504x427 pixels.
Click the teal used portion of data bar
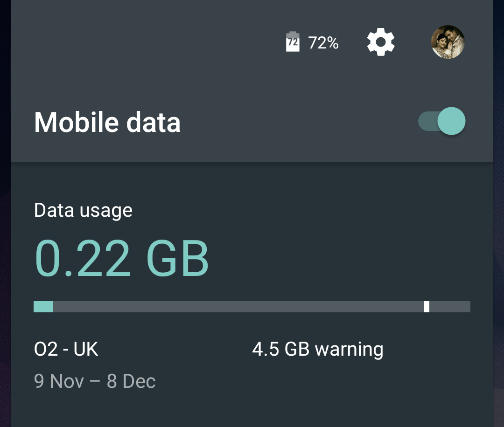[43, 307]
